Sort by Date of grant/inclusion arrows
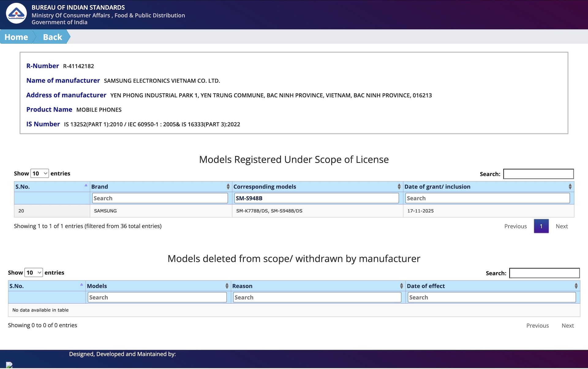 [x=570, y=187]
